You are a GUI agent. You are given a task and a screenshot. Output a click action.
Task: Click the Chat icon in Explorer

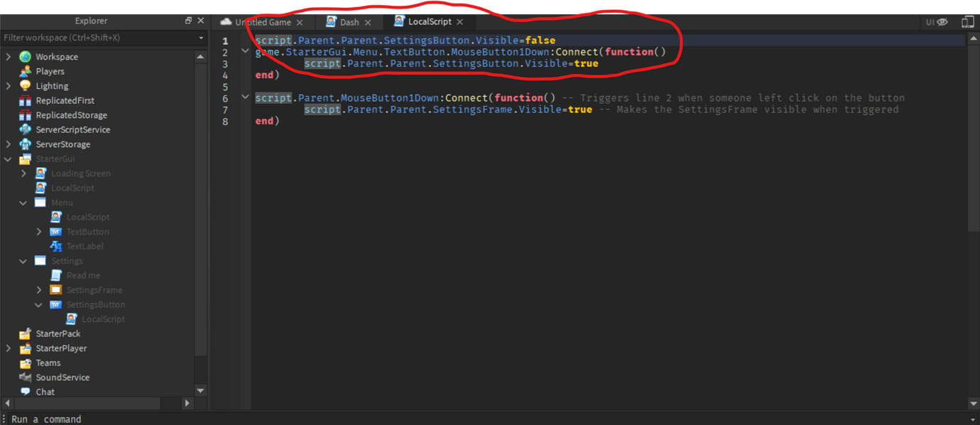coord(26,392)
